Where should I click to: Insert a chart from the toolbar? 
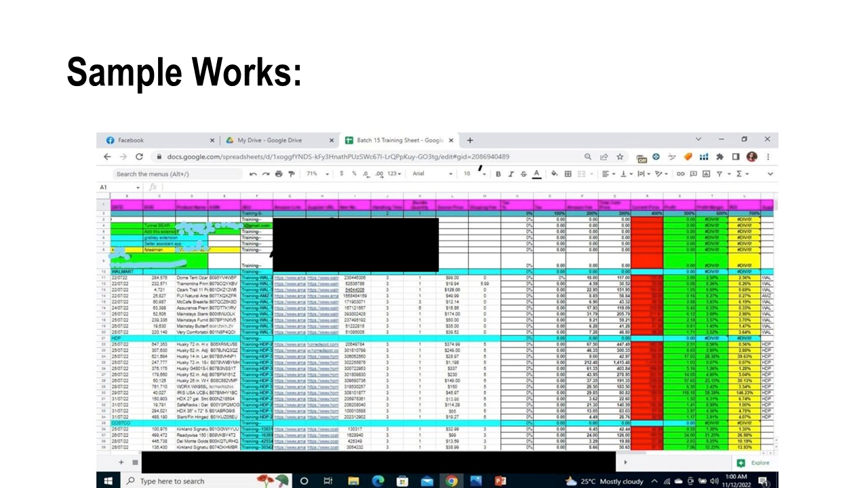tap(706, 174)
